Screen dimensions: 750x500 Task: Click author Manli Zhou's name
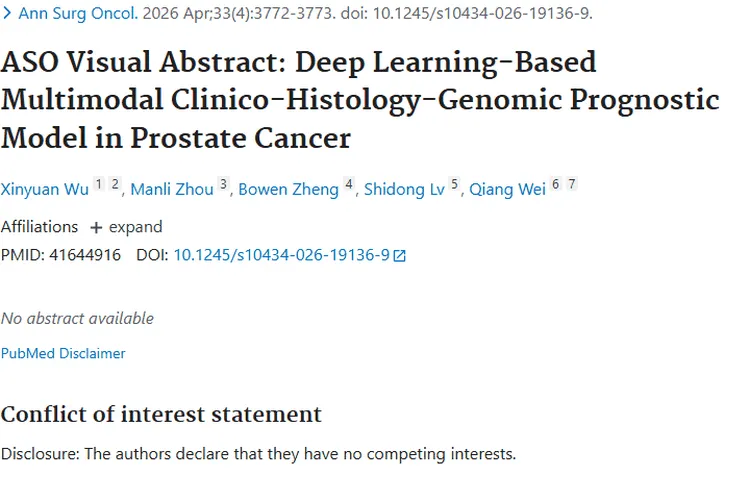point(170,189)
